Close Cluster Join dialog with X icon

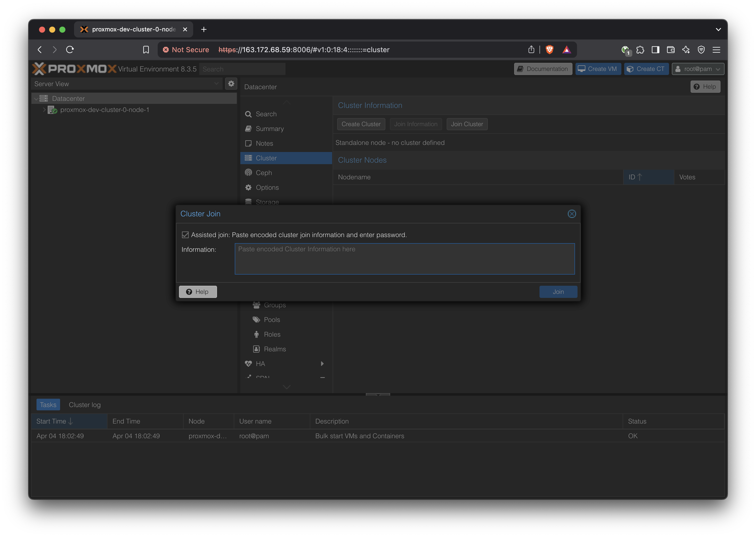point(571,214)
